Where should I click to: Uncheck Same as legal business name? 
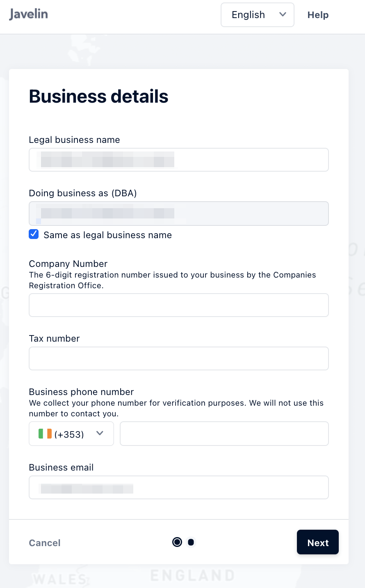[34, 234]
